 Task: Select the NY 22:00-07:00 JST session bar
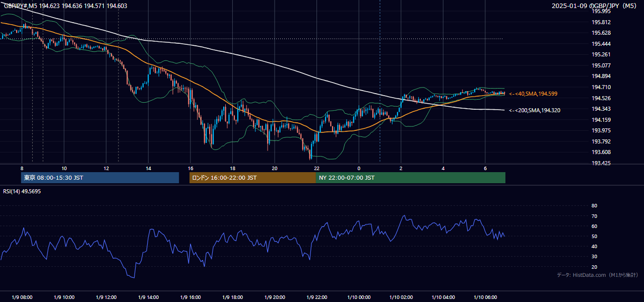coord(411,178)
